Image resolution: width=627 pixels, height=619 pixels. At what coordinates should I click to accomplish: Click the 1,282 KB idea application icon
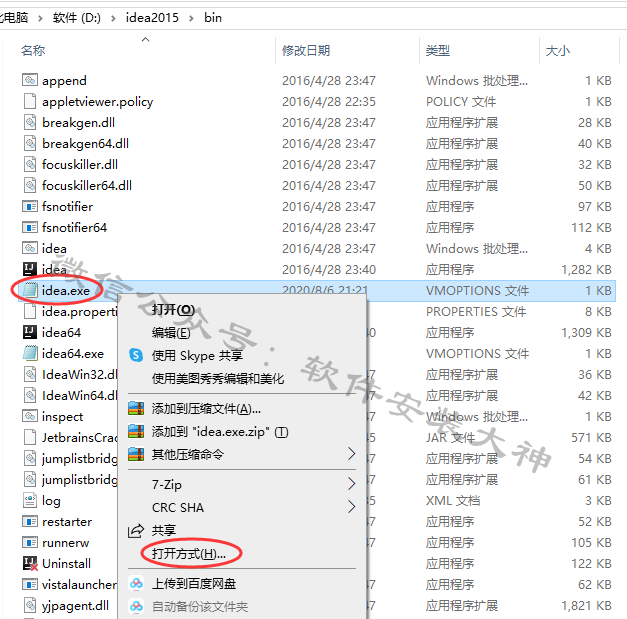pyautogui.click(x=30, y=269)
